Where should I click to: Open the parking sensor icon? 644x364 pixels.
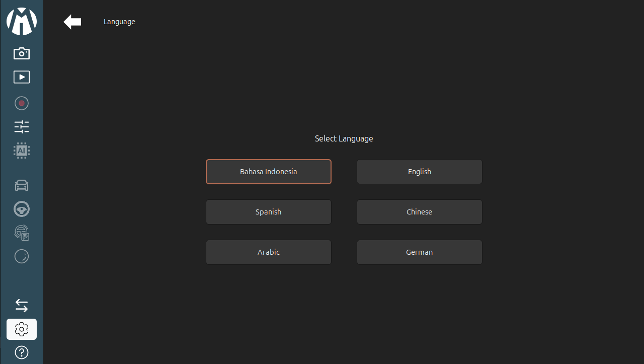coord(22,233)
